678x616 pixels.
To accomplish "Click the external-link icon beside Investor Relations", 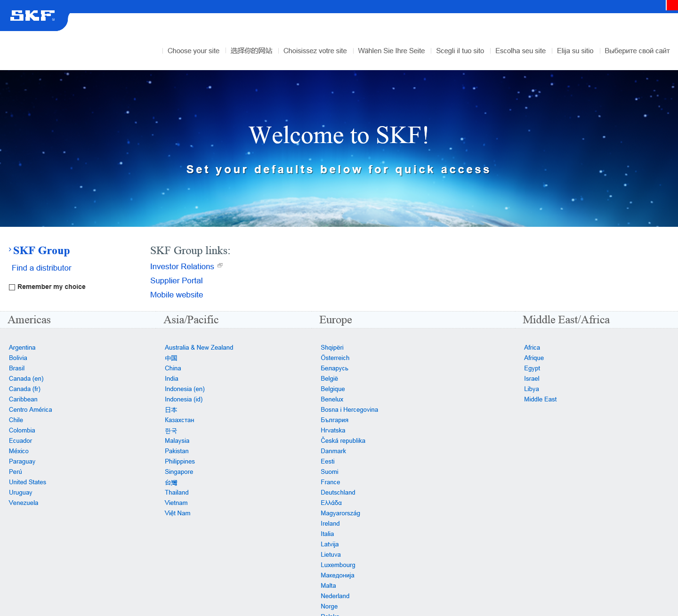I will coord(220,265).
